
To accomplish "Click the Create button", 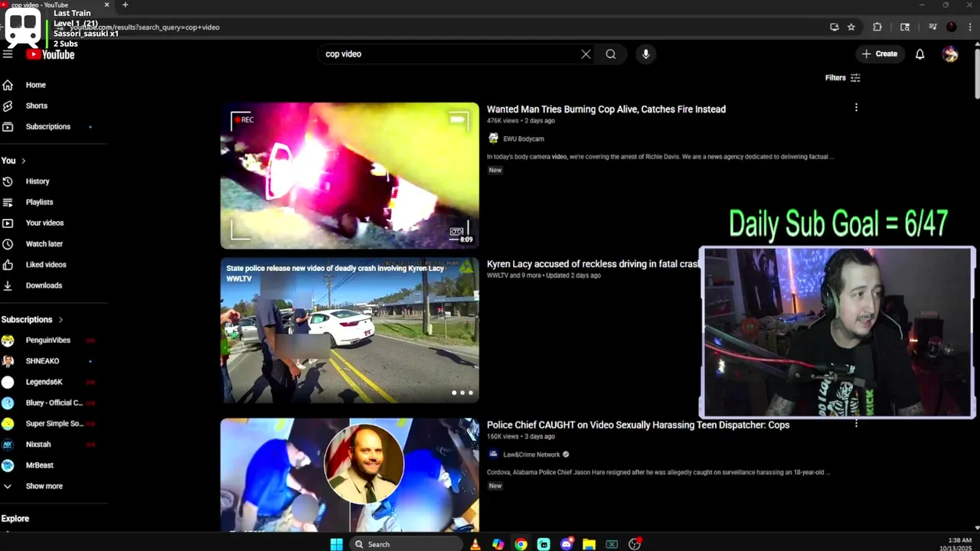I will coord(879,54).
